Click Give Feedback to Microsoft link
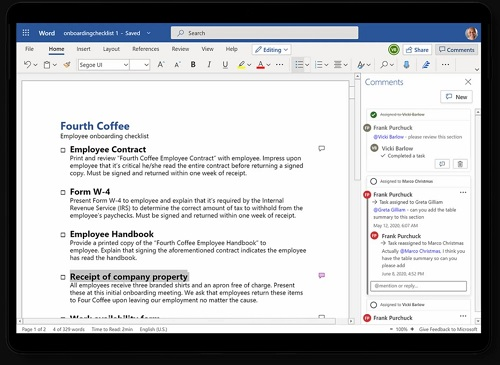 click(x=448, y=329)
